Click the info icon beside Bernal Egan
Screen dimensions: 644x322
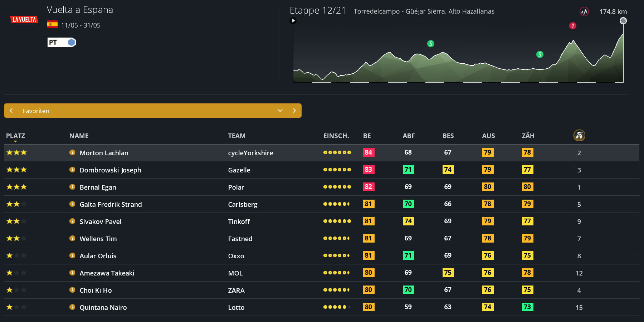[72, 187]
